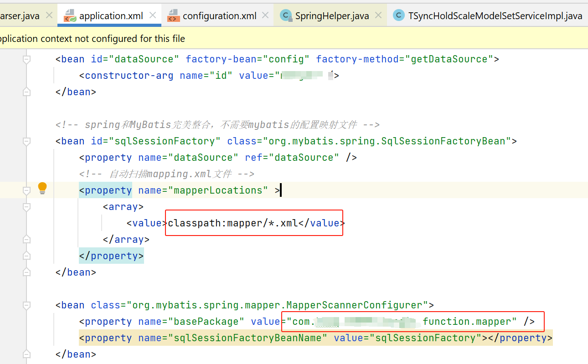
Task: Close the configuration.xml tab
Action: [x=266, y=15]
